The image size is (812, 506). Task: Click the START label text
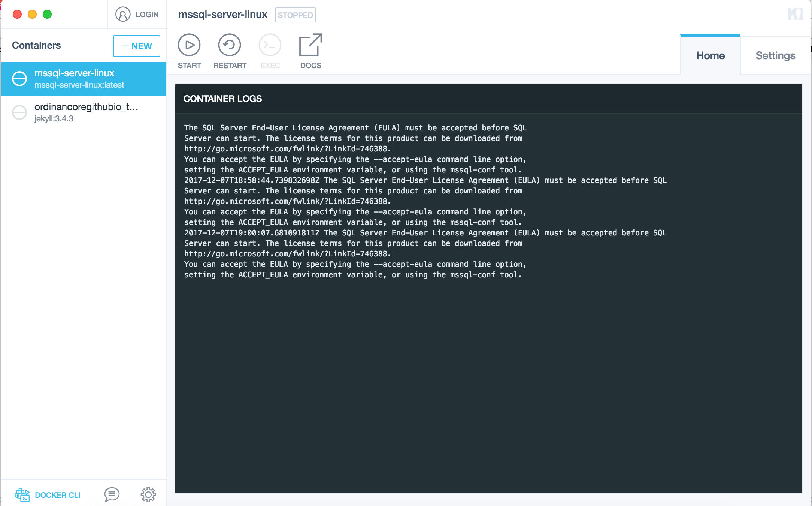[x=189, y=66]
